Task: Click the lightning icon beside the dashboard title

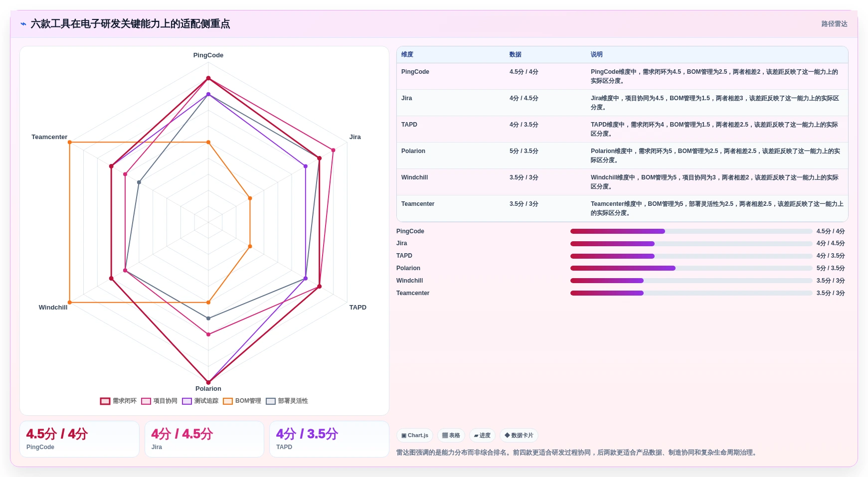Action: pos(23,24)
